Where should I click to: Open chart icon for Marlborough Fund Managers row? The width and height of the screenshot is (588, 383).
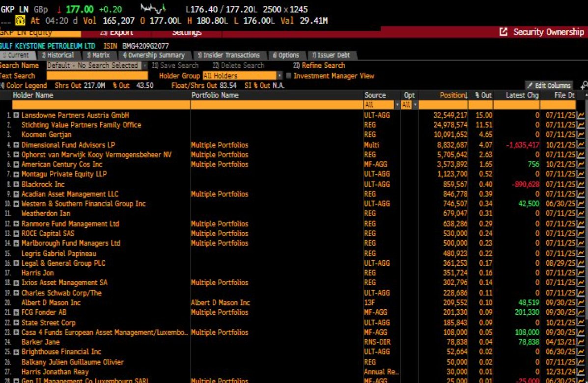coord(581,243)
